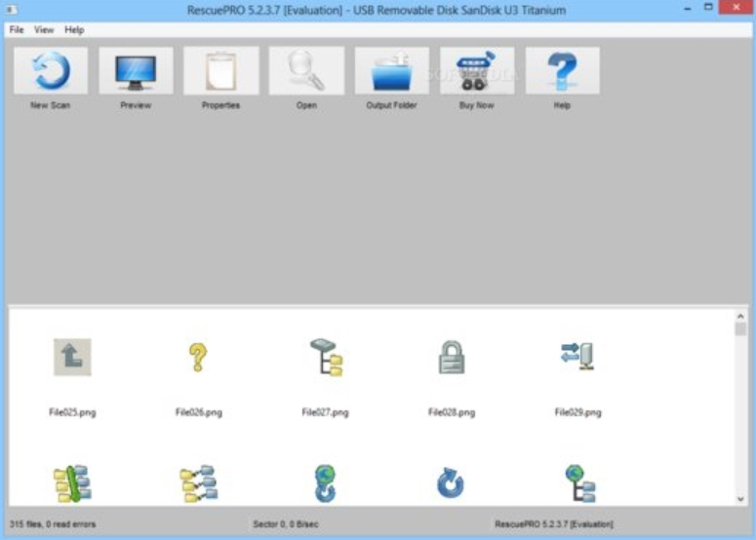756x540 pixels.
Task: Click the Open magnifier icon
Action: point(306,71)
